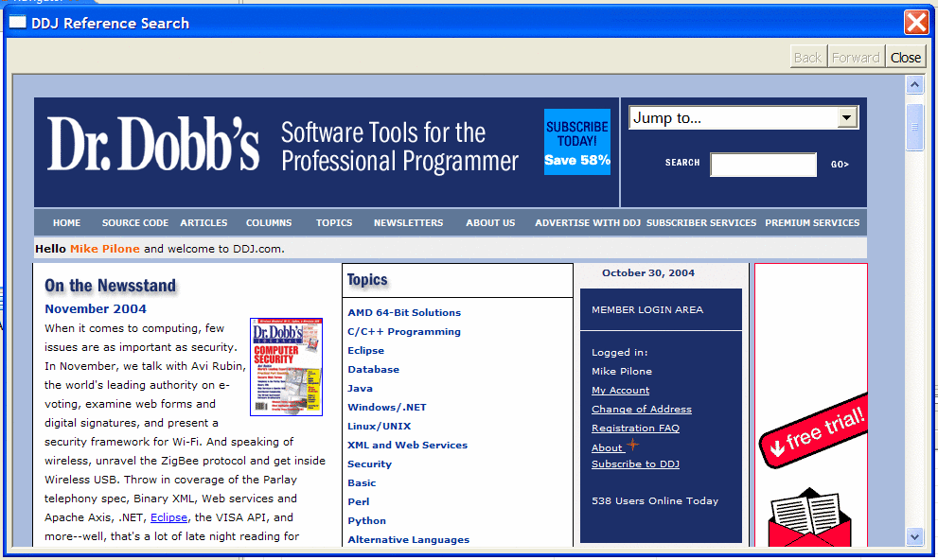Viewport: 938px width, 560px height.
Task: Go to Premium Services navigation item
Action: [x=812, y=223]
